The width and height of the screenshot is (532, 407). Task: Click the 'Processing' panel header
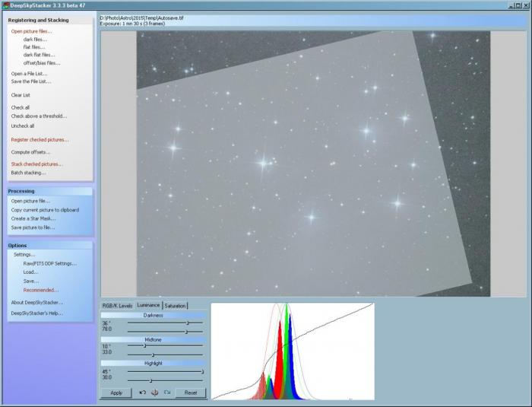click(50, 191)
